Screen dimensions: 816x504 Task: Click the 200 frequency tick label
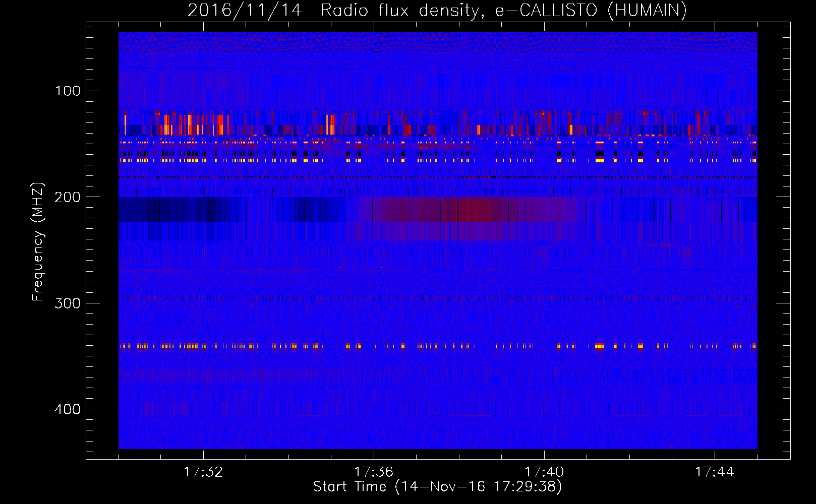tap(68, 197)
